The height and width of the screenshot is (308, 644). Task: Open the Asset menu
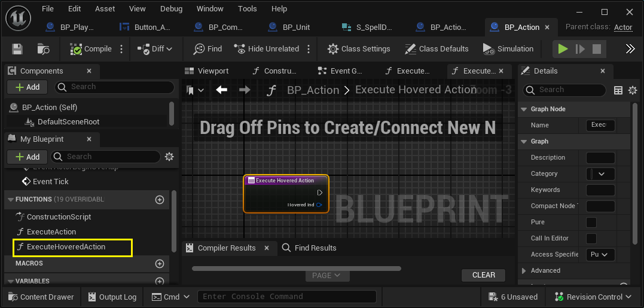(105, 8)
